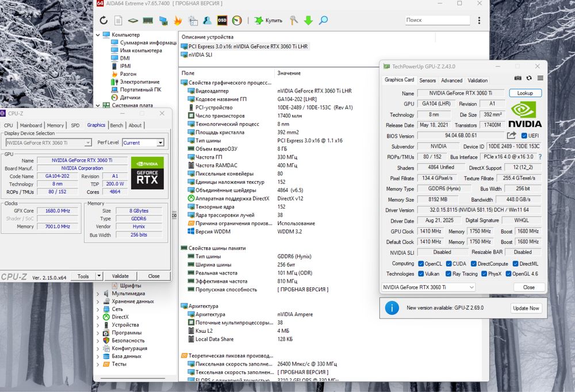Click the monitor diagnostics toolbar icon in AIDA64

click(163, 21)
